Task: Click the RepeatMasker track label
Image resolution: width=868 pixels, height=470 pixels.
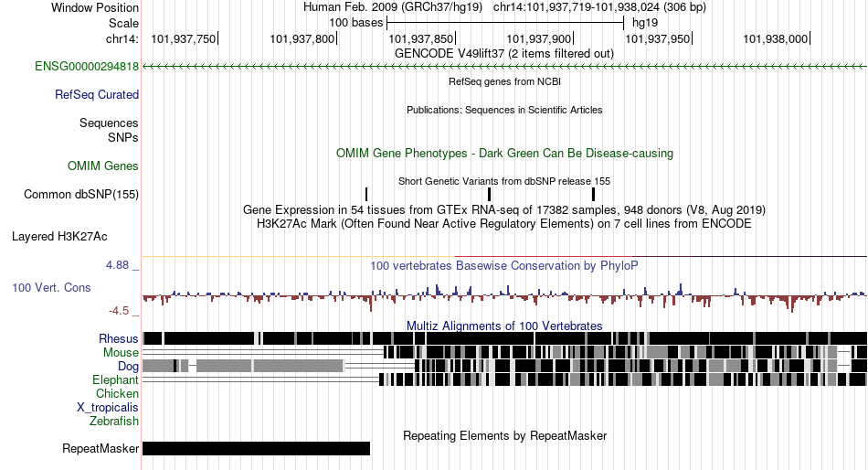Action: point(101,448)
